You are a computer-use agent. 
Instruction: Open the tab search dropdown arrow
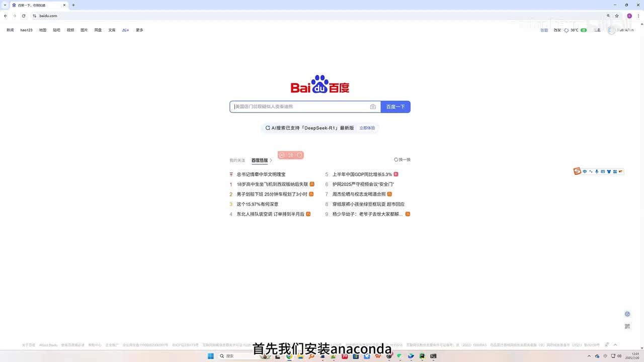pos(5,5)
